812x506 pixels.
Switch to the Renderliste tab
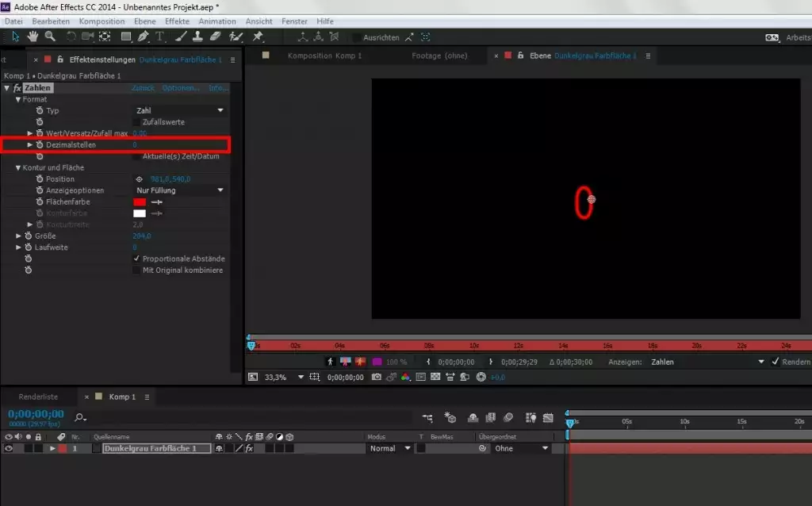coord(38,397)
